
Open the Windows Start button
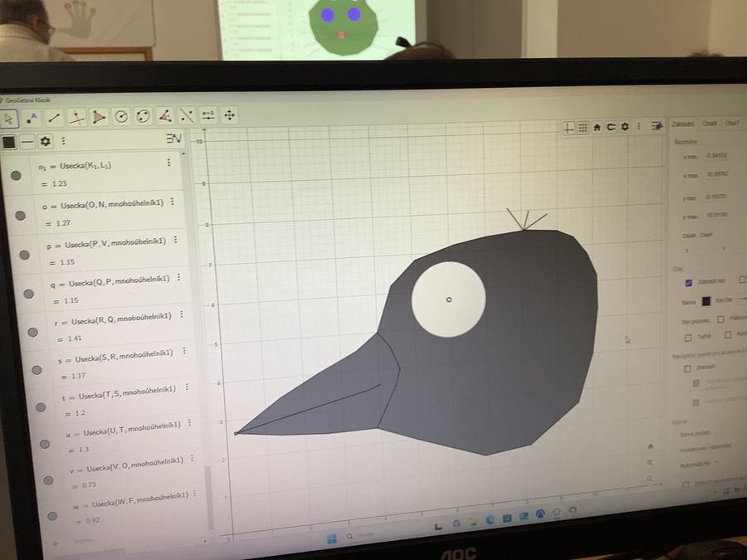331,538
